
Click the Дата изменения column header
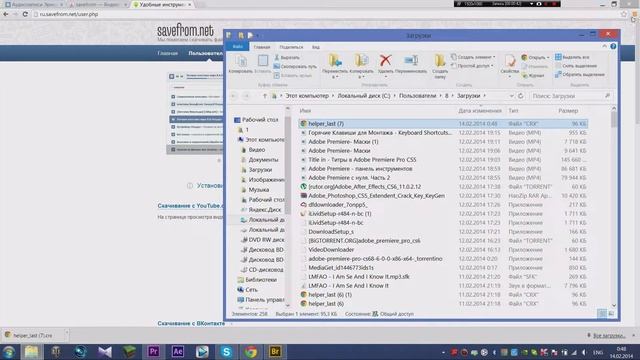click(x=480, y=111)
